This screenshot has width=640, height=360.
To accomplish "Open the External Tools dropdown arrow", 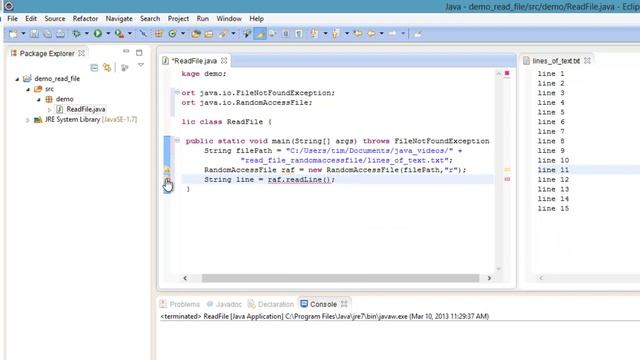I will tap(130, 34).
